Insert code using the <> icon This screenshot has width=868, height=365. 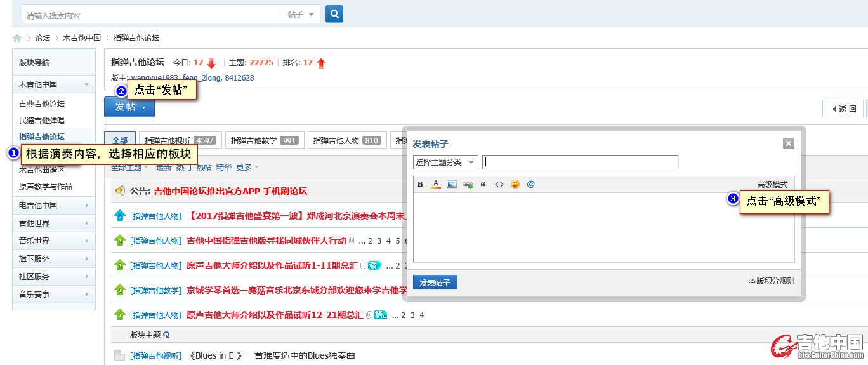(499, 185)
